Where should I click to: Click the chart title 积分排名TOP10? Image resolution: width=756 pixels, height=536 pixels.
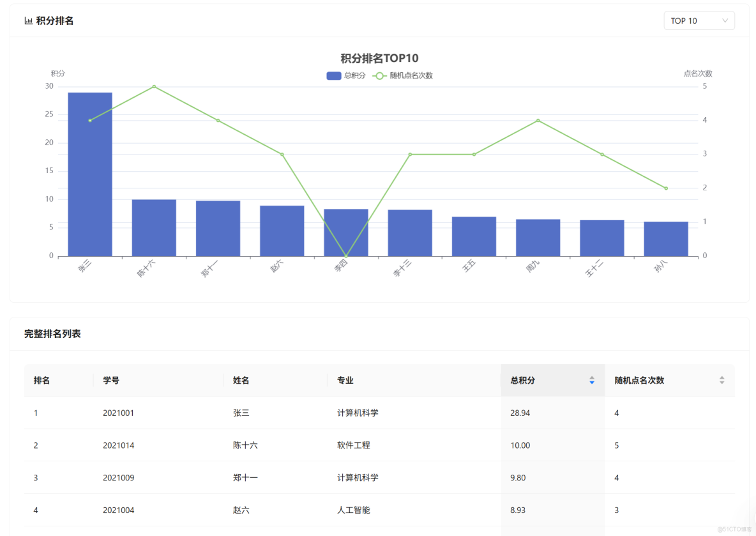click(x=378, y=57)
